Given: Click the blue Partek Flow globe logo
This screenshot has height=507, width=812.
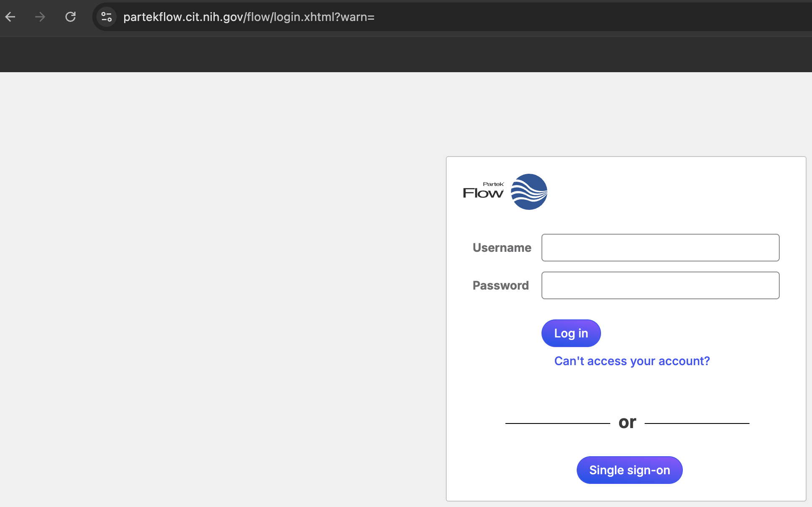Looking at the screenshot, I should (x=529, y=192).
